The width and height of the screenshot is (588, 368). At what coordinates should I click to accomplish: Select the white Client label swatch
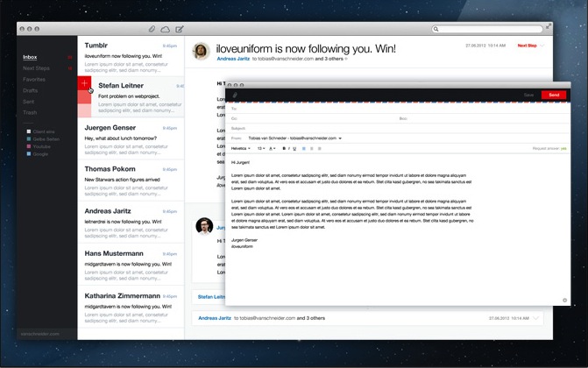29,131
